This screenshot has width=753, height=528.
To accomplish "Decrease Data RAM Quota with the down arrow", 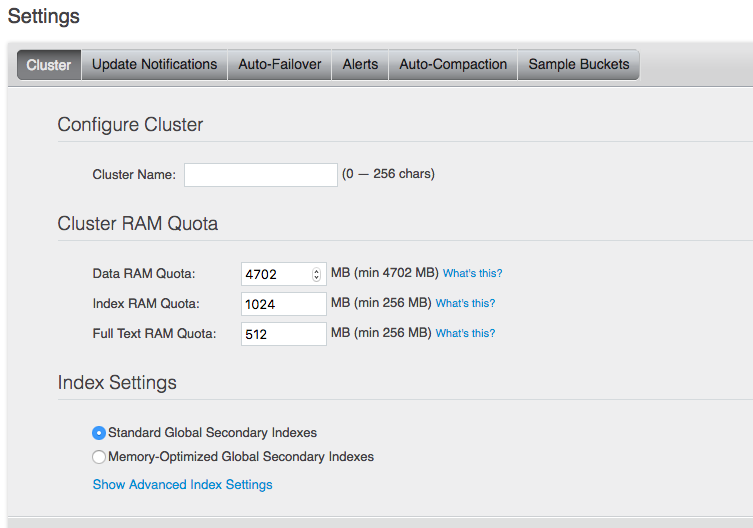I will [317, 278].
